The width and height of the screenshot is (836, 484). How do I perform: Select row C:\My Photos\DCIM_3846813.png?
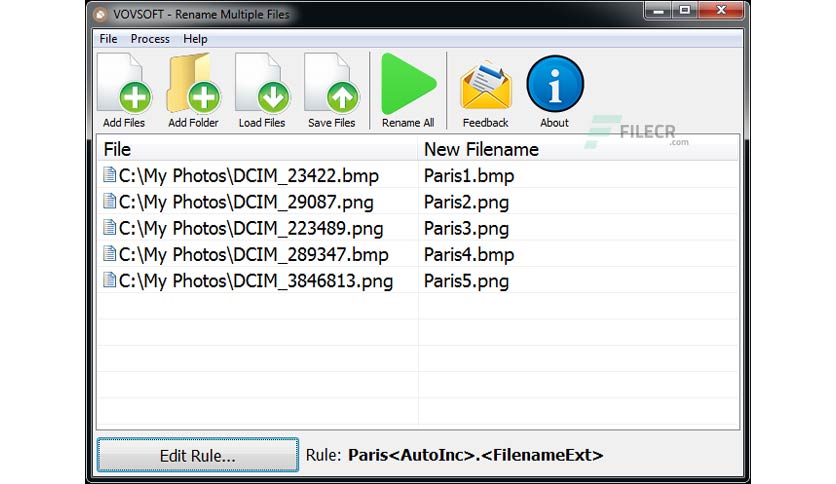(418, 281)
